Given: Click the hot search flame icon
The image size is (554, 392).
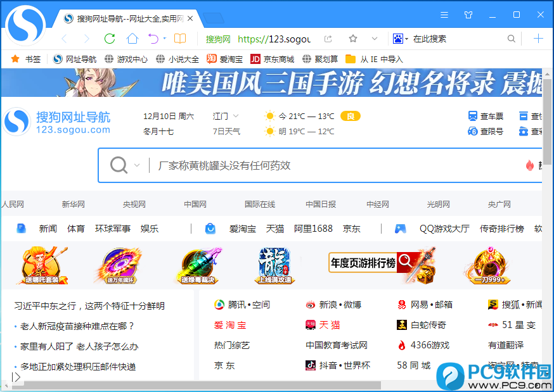Looking at the screenshot, I should pyautogui.click(x=530, y=165).
